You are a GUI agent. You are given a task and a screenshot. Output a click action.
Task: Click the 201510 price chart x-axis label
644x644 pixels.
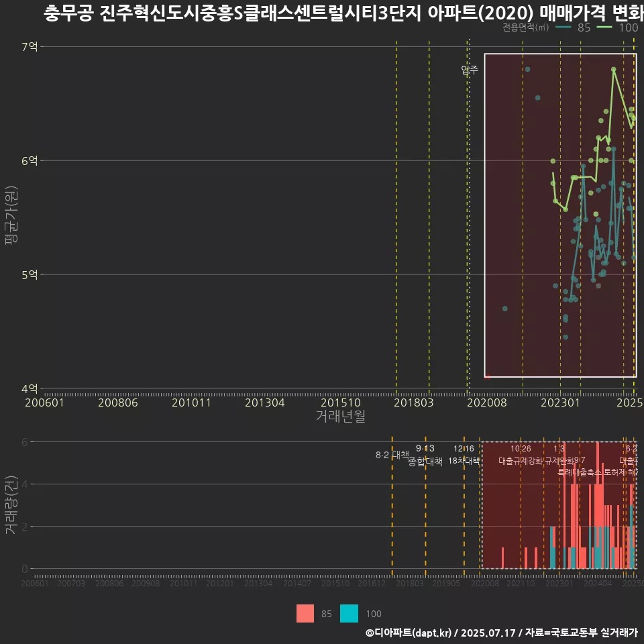pos(341,403)
